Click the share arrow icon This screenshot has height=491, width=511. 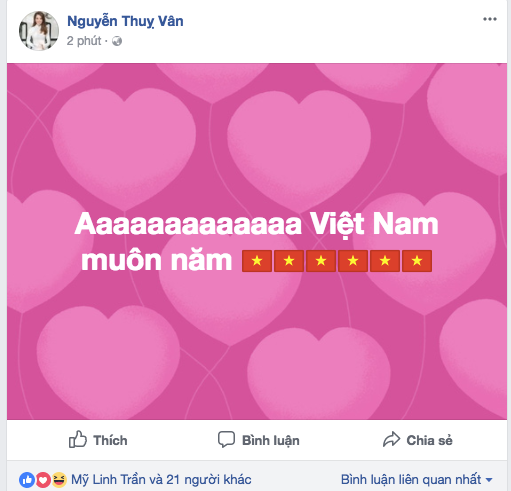coord(391,439)
